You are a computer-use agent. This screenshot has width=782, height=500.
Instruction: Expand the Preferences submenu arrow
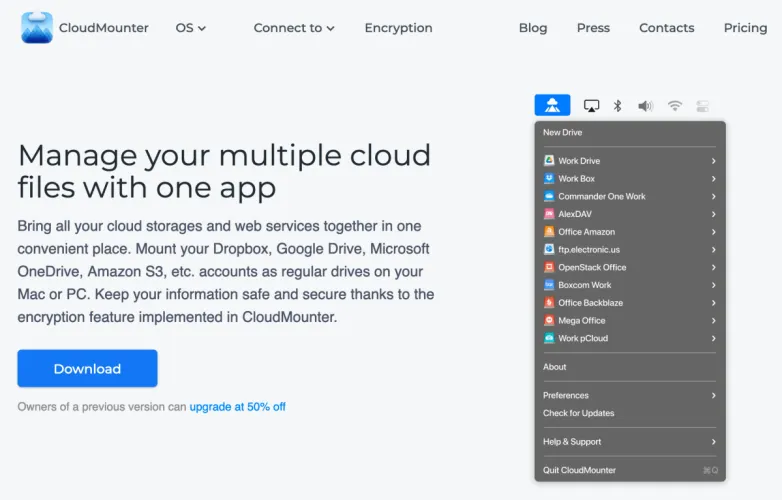click(713, 396)
